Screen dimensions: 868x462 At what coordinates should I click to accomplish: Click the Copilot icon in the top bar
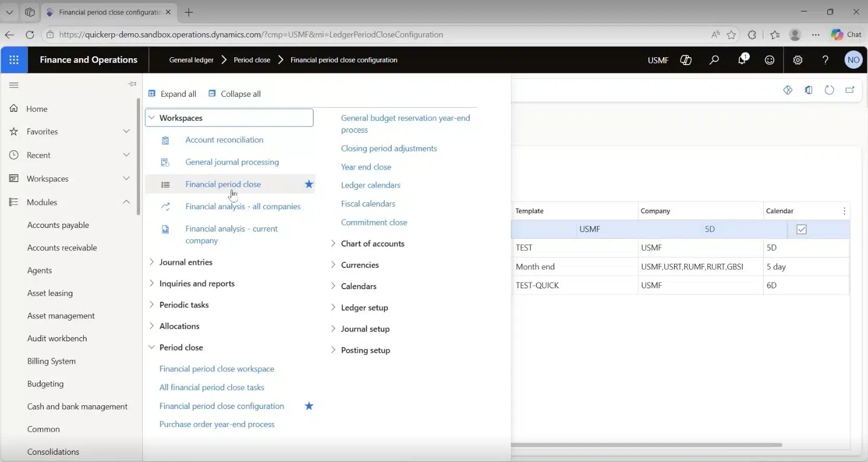[686, 60]
